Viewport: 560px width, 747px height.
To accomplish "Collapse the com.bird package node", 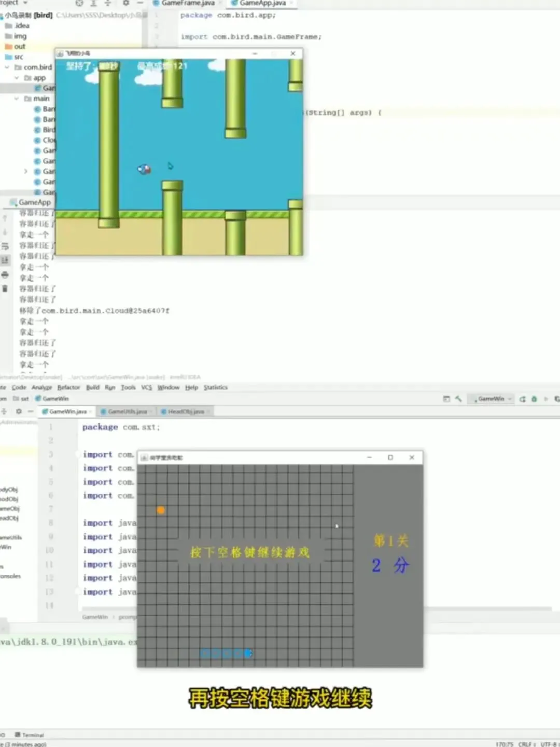I will point(7,67).
